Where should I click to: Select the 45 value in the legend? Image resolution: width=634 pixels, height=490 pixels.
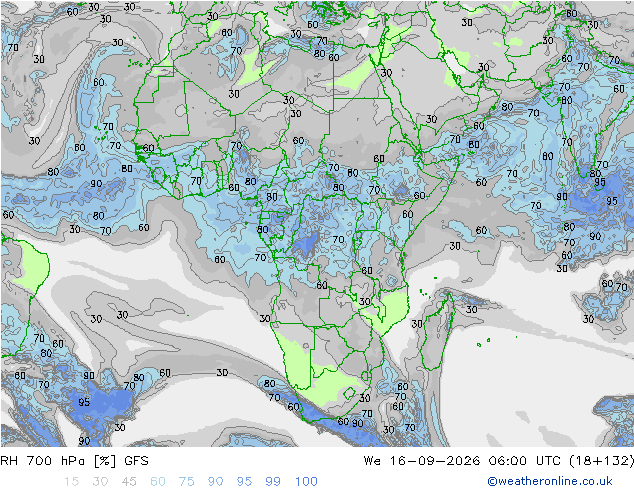[x=129, y=481]
